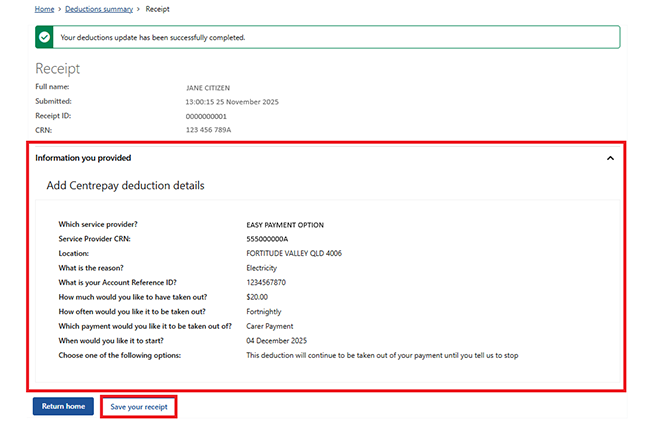
Task: Click the Receipt breadcrumb item
Action: click(x=155, y=9)
